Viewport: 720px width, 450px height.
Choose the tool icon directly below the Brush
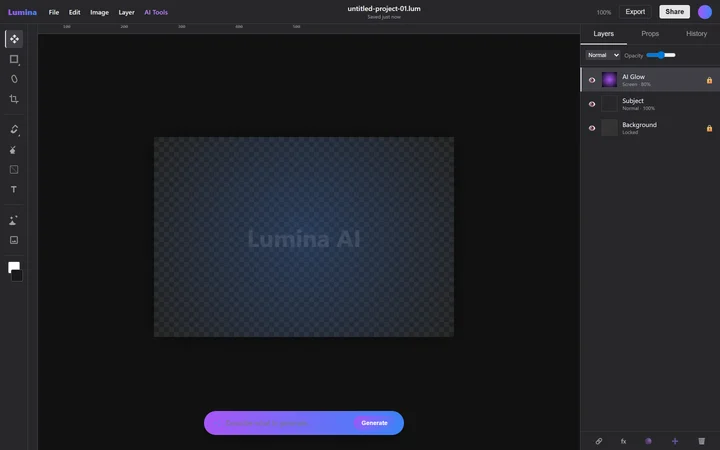pos(14,150)
